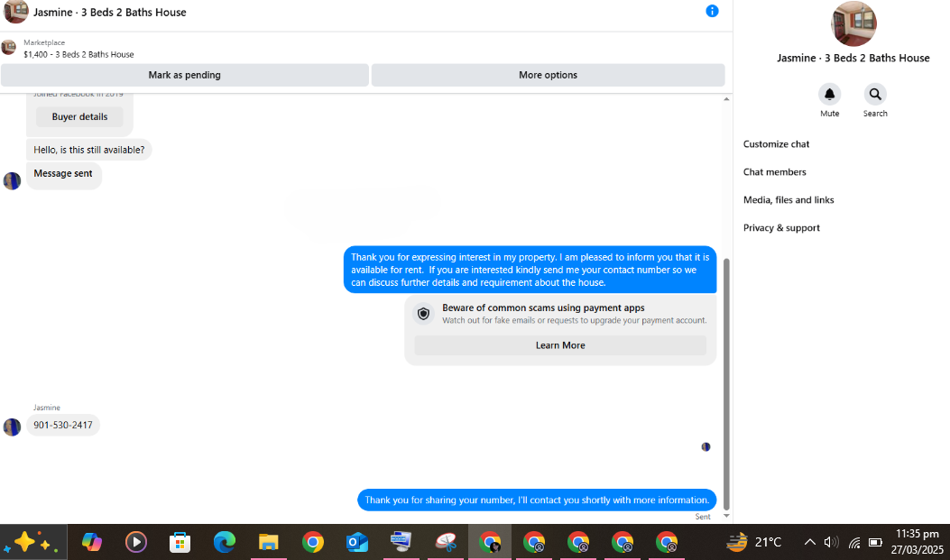Open the weather widget showing 21°C
The image size is (950, 560).
coord(754,542)
